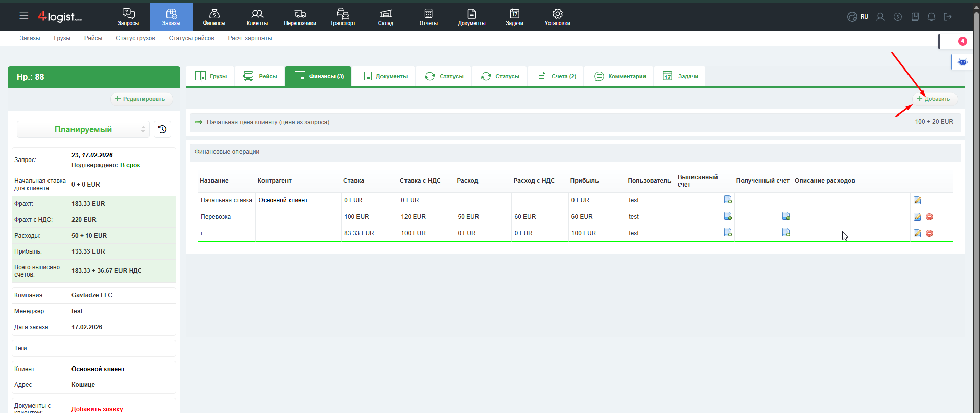Open received invoice icon in last row

tap(786, 233)
